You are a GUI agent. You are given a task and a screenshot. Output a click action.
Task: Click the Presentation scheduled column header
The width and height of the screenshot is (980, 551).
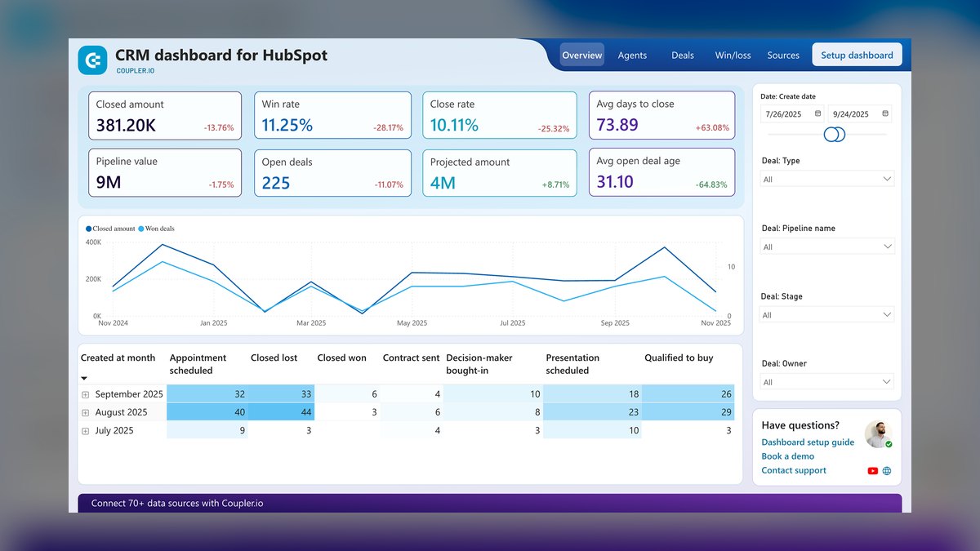[x=572, y=364]
